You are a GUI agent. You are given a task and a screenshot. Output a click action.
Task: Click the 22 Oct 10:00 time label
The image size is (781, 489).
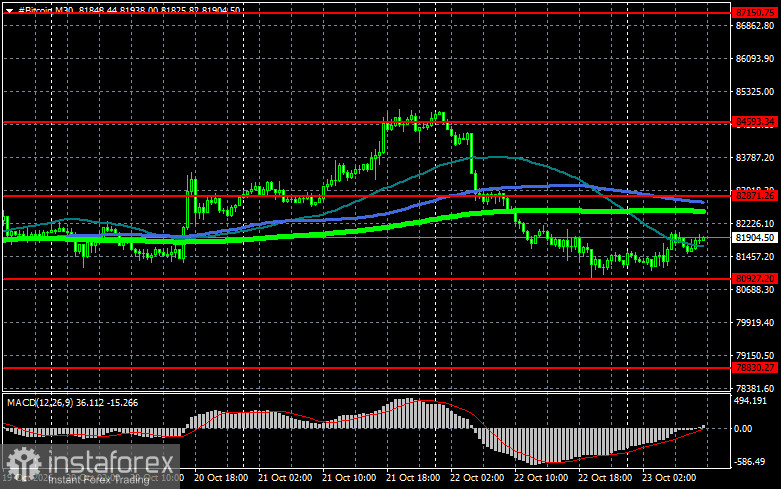click(x=541, y=478)
